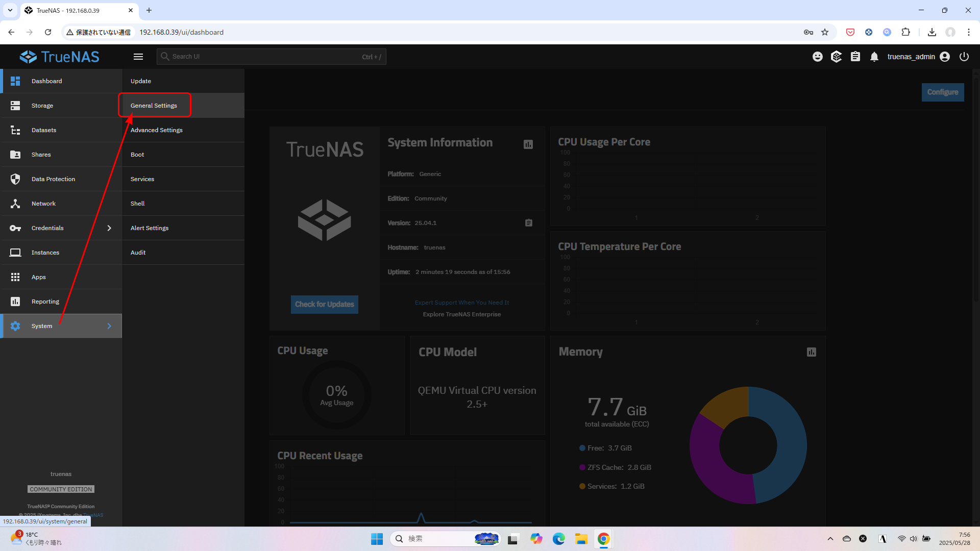The width and height of the screenshot is (980, 551).
Task: Open System Information reports chart icon
Action: 528,145
